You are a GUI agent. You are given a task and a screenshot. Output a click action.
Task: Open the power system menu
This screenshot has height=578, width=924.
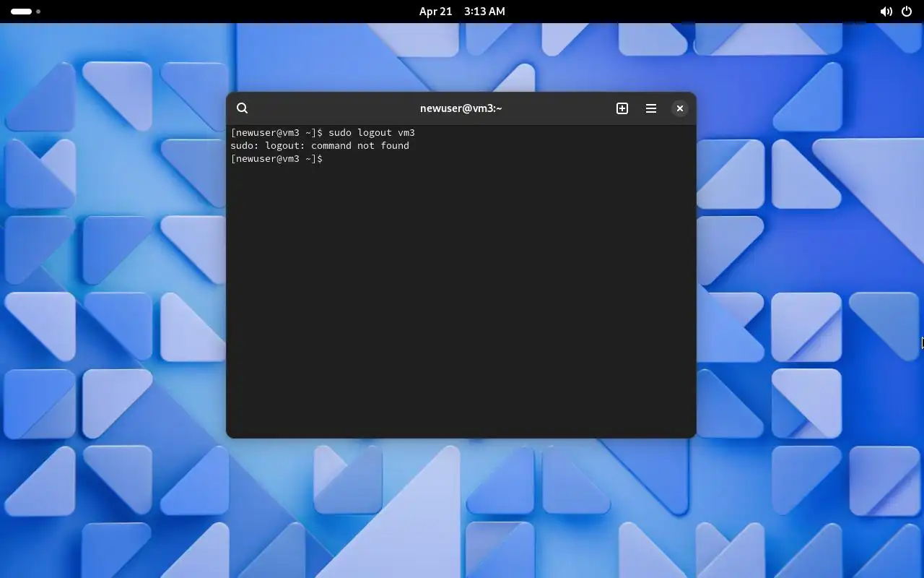tap(907, 12)
